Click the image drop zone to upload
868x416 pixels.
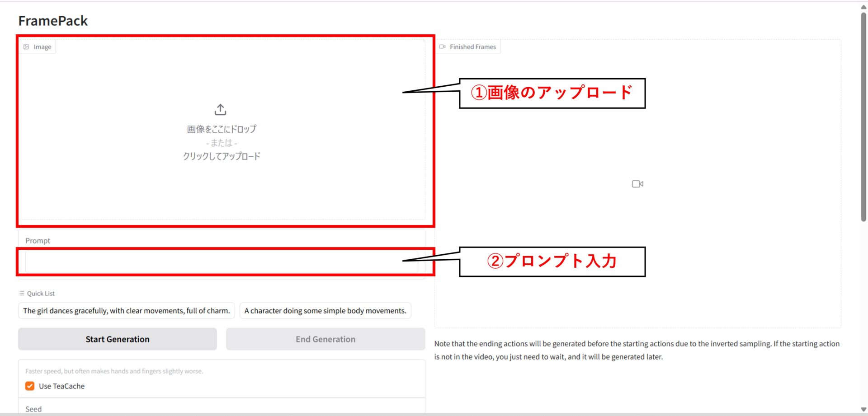tap(221, 131)
